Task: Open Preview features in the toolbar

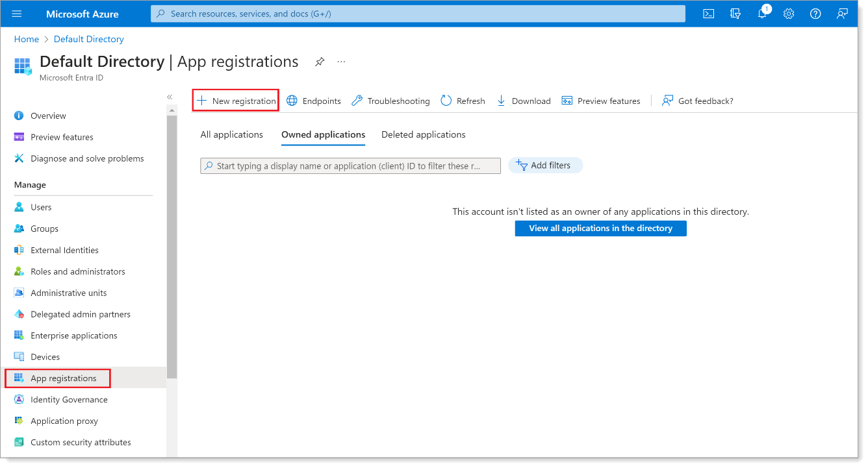Action: [601, 101]
